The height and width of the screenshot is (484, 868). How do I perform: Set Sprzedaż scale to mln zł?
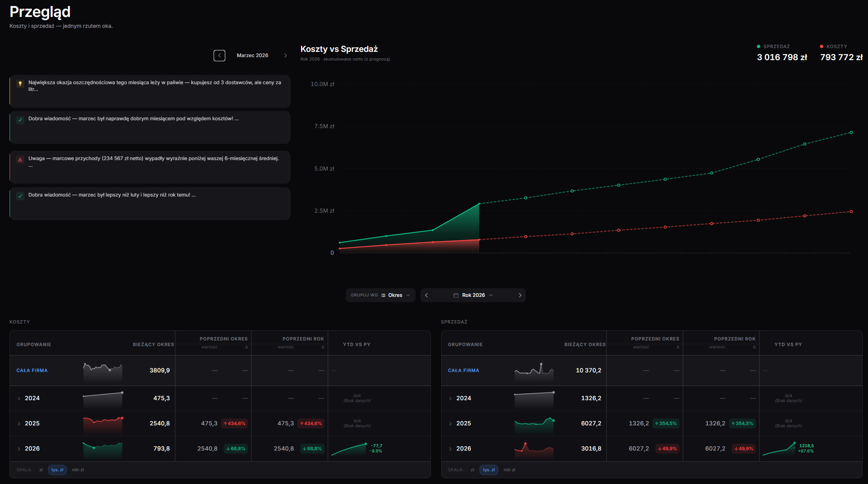pos(509,470)
